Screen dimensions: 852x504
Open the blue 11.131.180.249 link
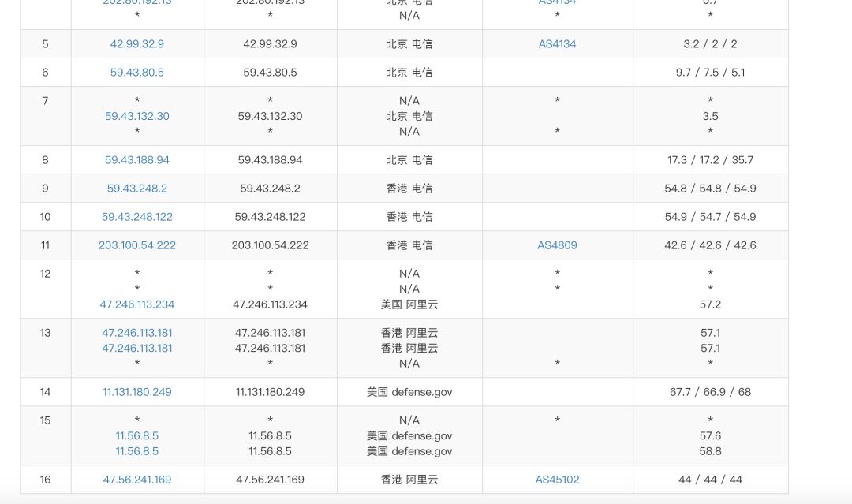(137, 392)
